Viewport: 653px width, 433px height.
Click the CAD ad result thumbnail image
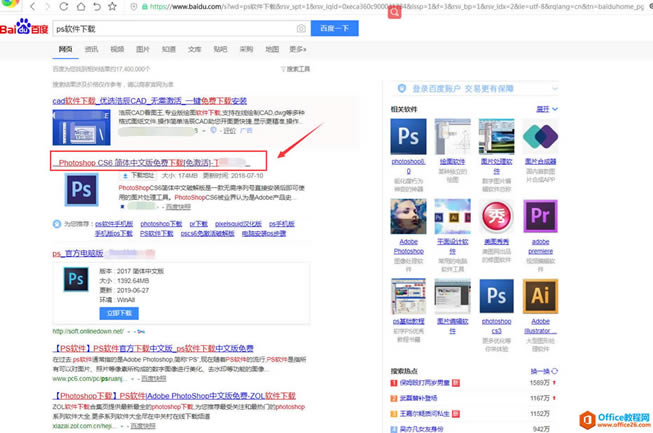(82, 127)
